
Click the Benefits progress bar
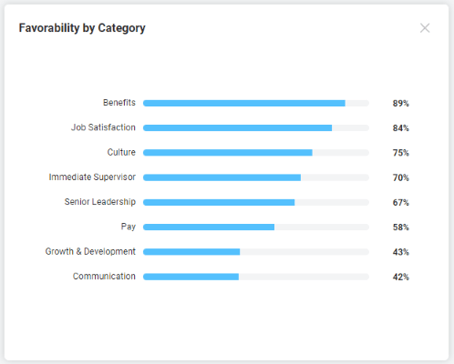pos(256,103)
